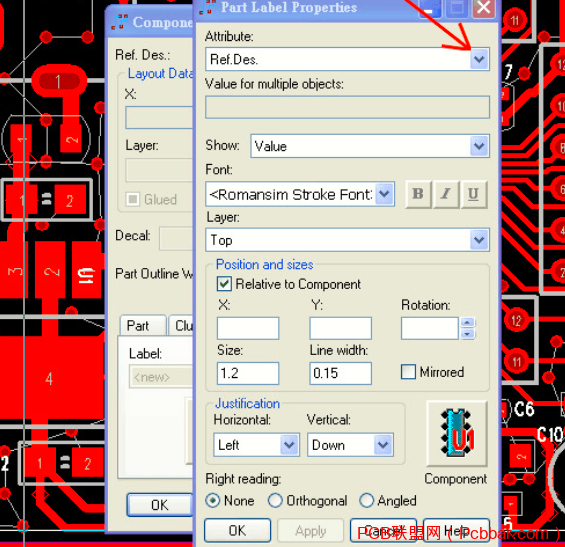Select Orthogonal right reading option

pyautogui.click(x=275, y=501)
